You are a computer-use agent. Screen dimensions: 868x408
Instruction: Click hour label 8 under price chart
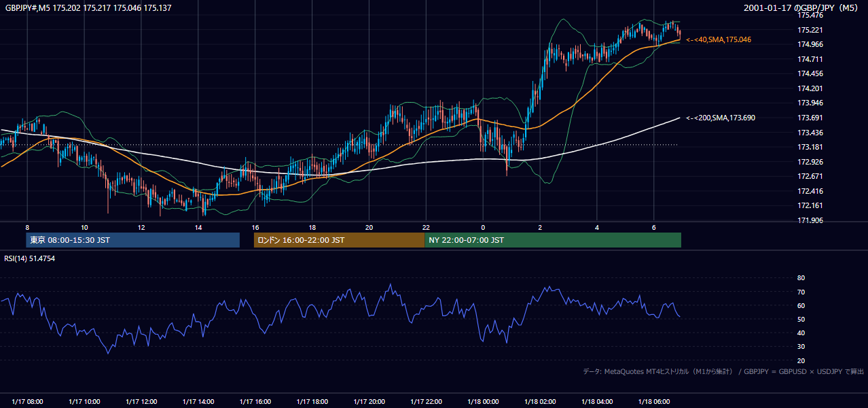click(27, 227)
